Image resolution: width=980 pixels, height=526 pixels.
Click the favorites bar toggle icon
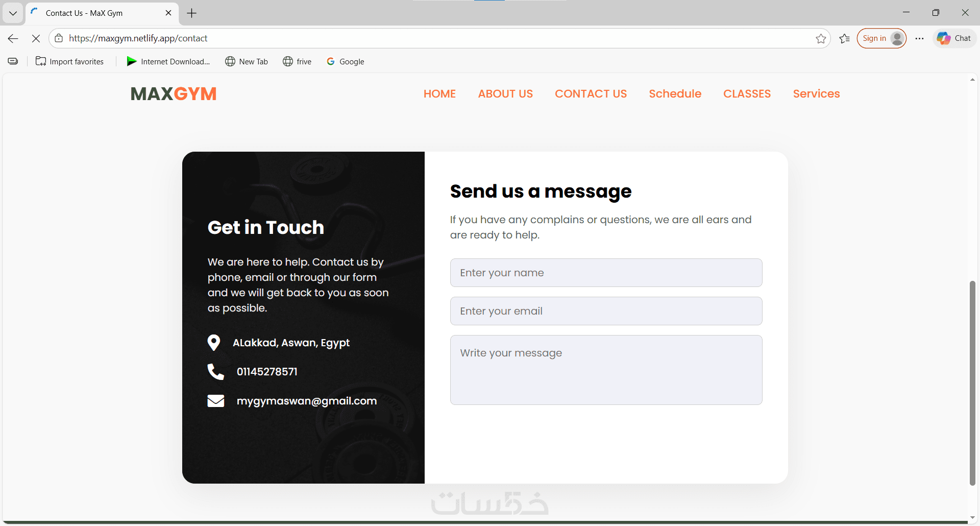tap(13, 61)
